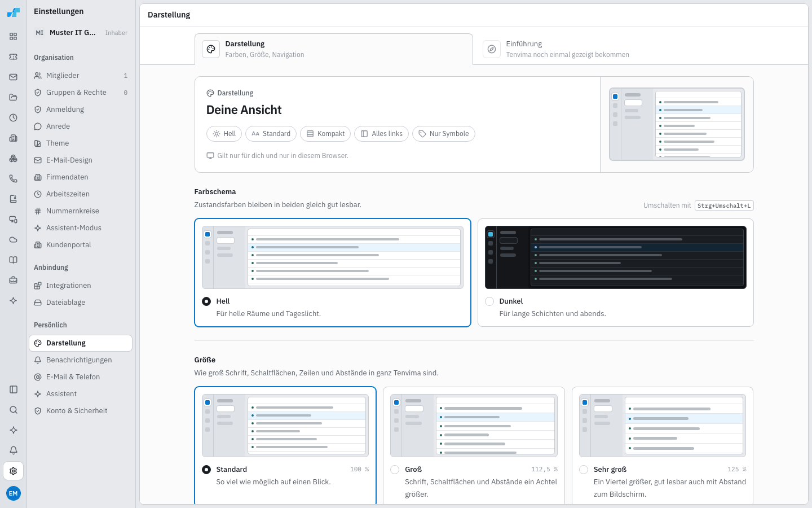Click the Tenvima logo at top of the rail

click(14, 12)
